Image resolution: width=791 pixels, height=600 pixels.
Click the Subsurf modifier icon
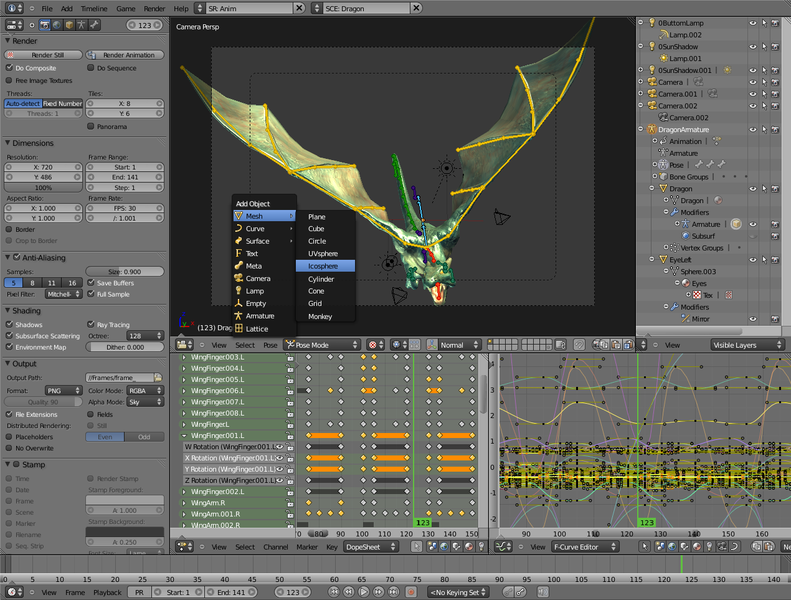coord(686,236)
